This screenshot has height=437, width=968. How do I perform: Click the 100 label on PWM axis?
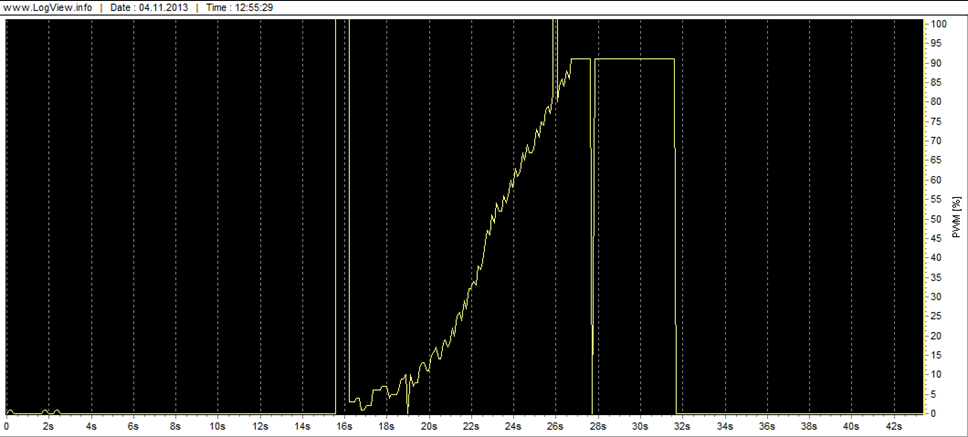pyautogui.click(x=940, y=23)
